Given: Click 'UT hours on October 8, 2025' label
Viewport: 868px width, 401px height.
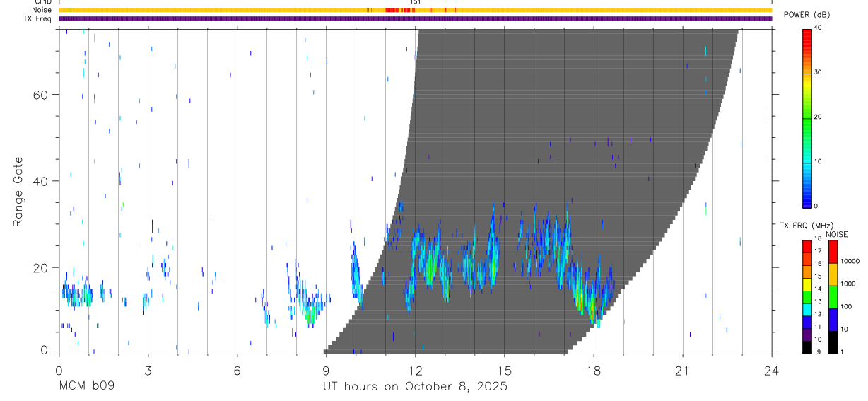Looking at the screenshot, I should pos(415,387).
